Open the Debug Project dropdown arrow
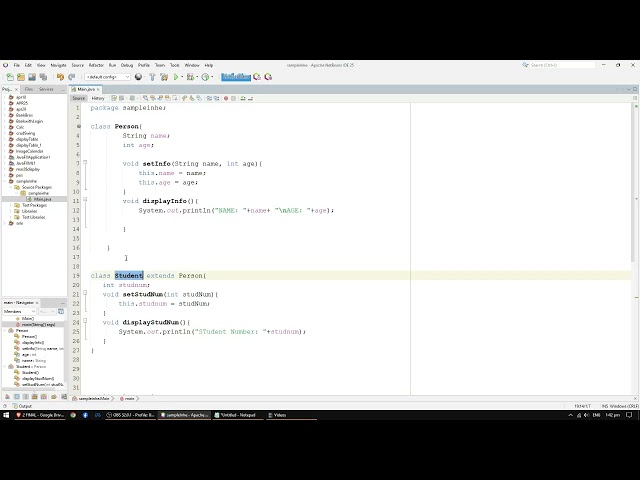This screenshot has width=640, height=480. click(x=197, y=77)
